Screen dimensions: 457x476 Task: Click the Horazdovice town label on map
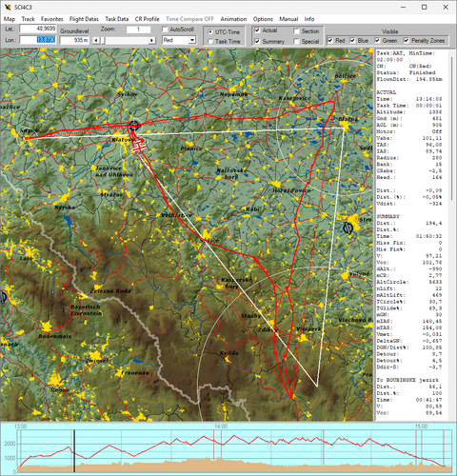tap(291, 190)
